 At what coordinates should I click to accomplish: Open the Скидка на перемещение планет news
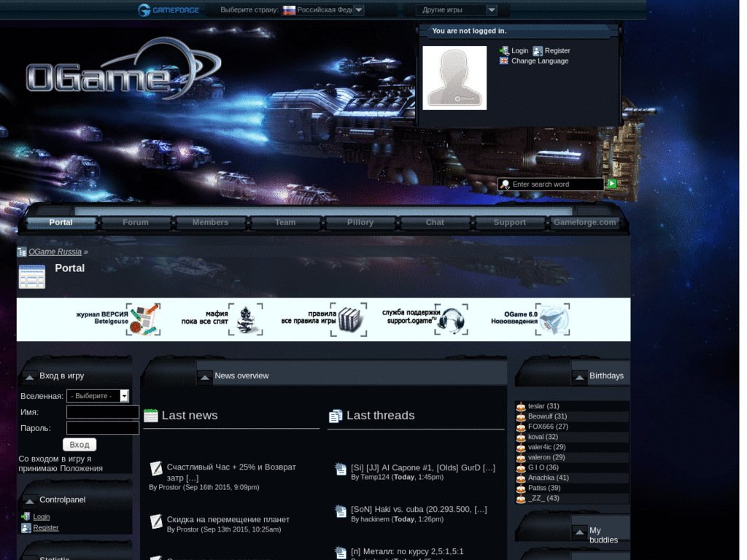coord(228,519)
